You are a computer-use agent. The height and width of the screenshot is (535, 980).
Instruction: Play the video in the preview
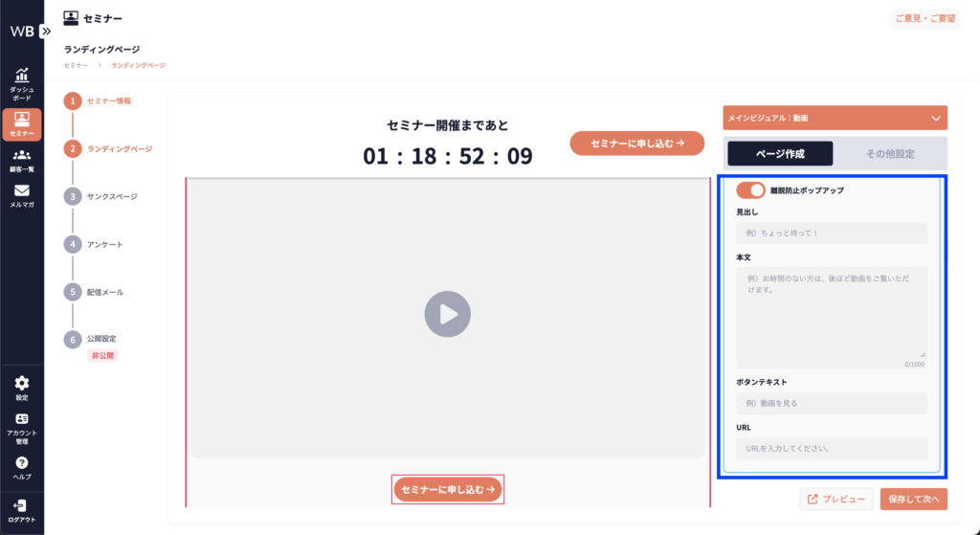(x=447, y=314)
